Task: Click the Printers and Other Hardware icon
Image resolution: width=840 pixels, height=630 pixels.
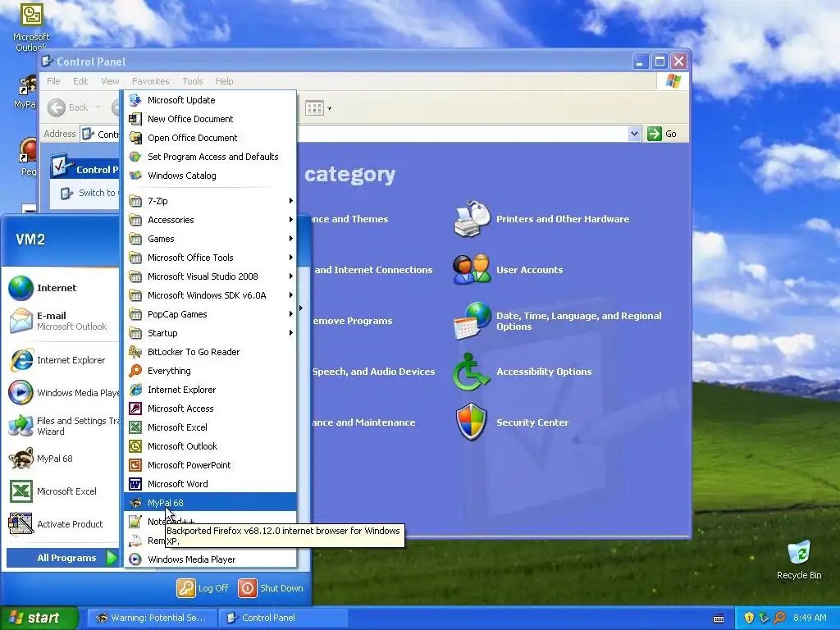Action: [472, 218]
